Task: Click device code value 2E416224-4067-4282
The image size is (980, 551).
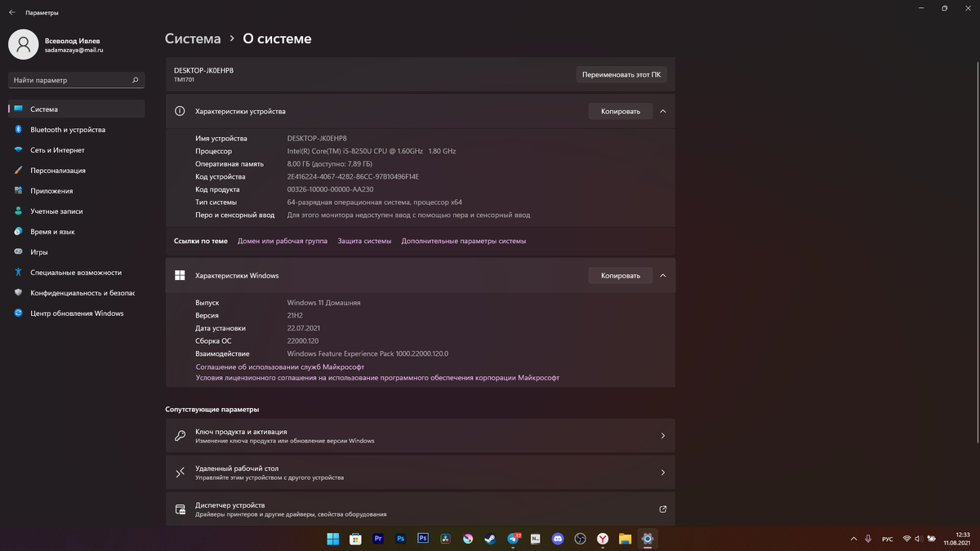Action: pos(353,176)
